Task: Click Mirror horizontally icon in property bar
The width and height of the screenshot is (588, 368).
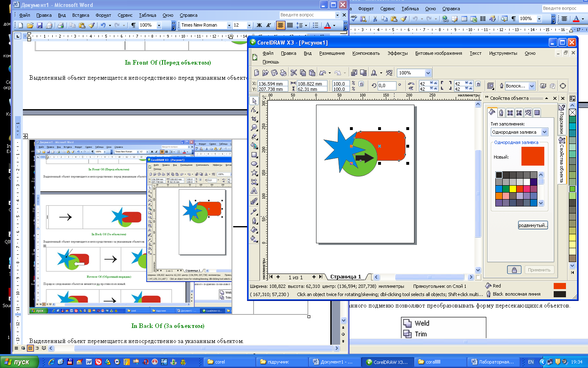Action: 411,83
